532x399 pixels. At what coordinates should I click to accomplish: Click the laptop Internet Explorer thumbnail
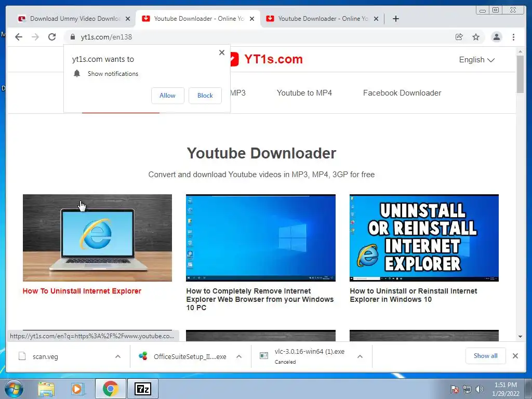(97, 238)
